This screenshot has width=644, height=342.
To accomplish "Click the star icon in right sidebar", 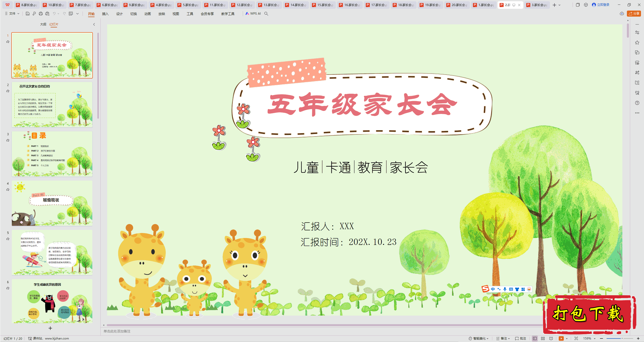I will pyautogui.click(x=637, y=42).
